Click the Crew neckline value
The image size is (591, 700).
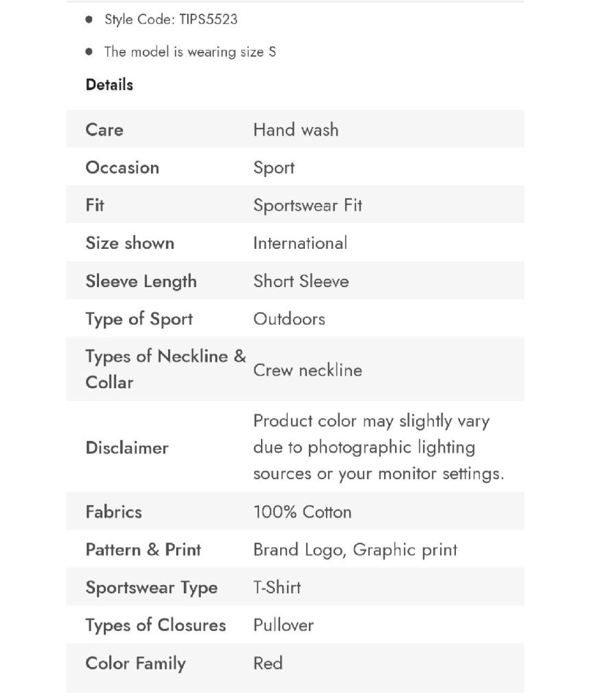308,370
